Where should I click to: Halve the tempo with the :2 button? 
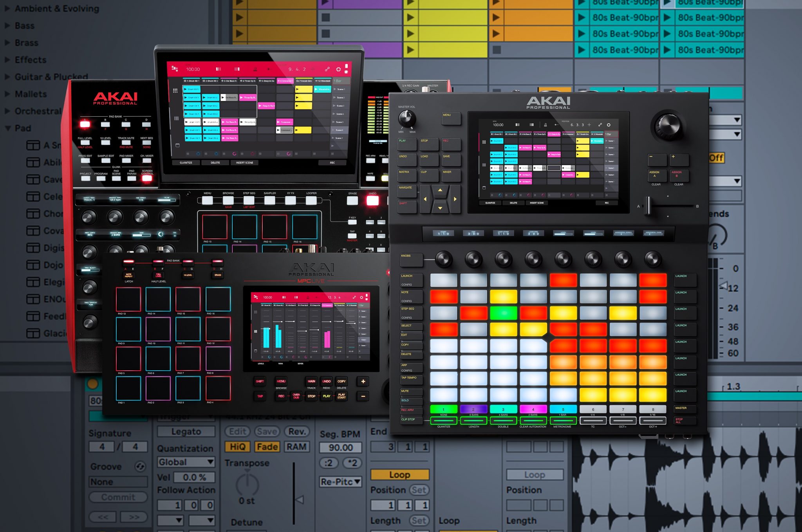coord(329,463)
